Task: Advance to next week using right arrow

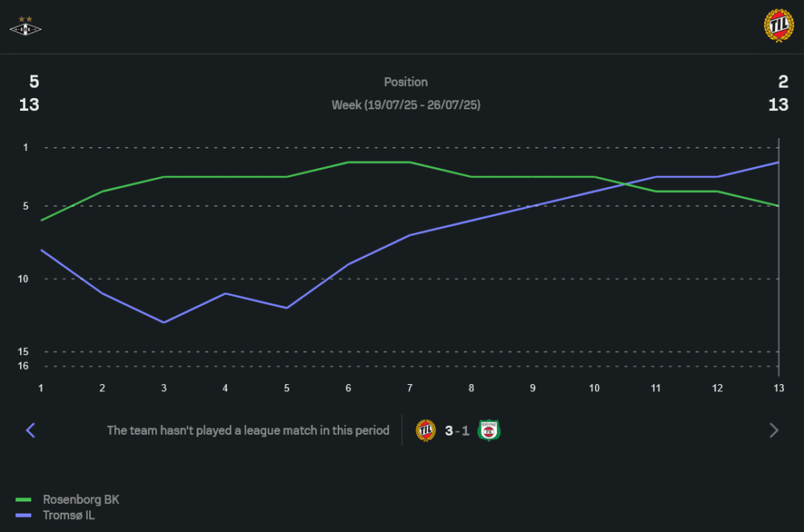Action: (773, 431)
